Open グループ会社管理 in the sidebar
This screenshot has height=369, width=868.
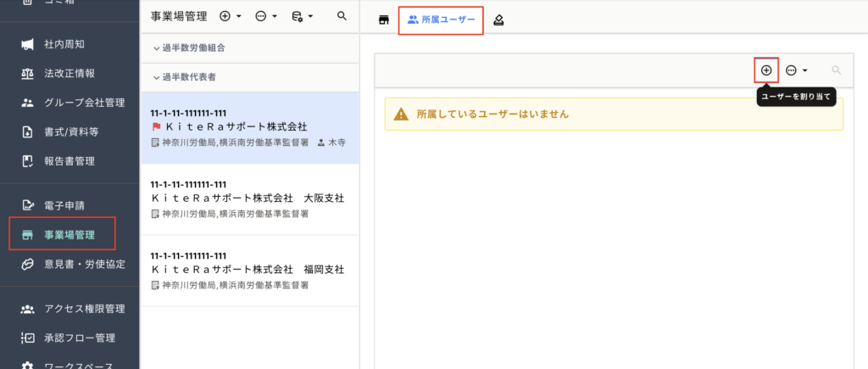(84, 103)
